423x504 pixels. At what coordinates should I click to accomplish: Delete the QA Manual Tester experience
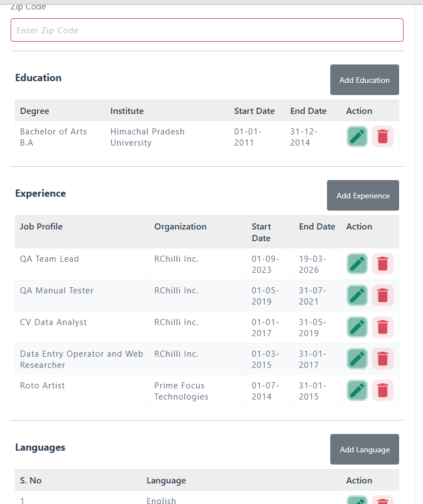point(382,295)
